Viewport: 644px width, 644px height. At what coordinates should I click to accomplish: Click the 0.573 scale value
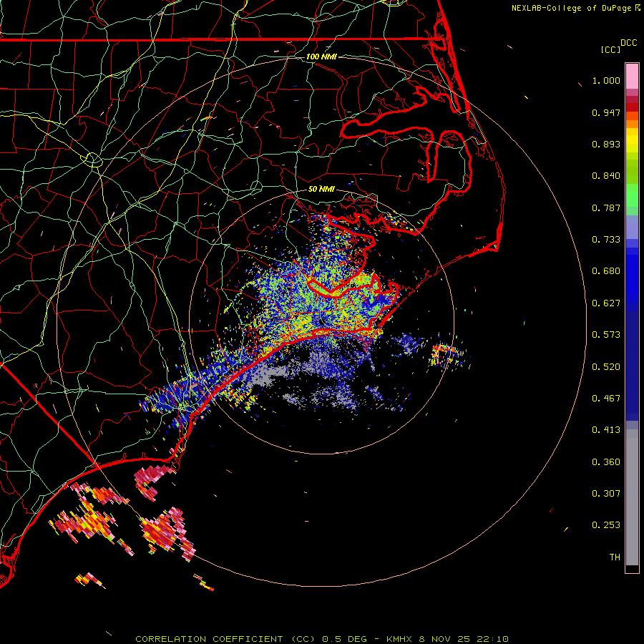pyautogui.click(x=606, y=335)
